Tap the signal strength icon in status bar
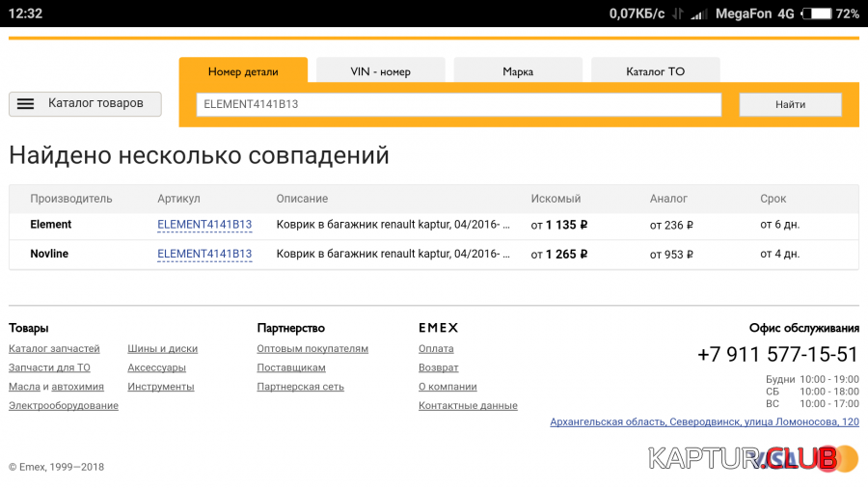Viewport: 868px width, 488px height. tap(698, 14)
